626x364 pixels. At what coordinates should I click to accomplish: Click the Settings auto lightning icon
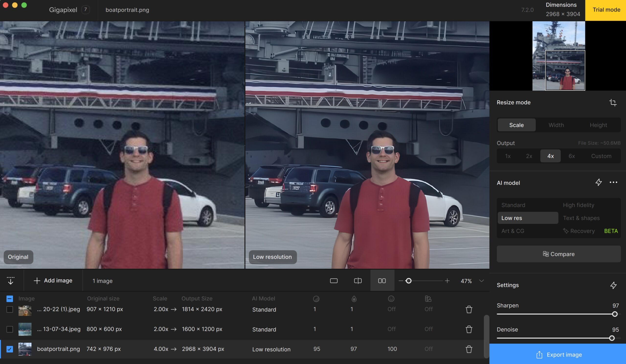coord(613,285)
